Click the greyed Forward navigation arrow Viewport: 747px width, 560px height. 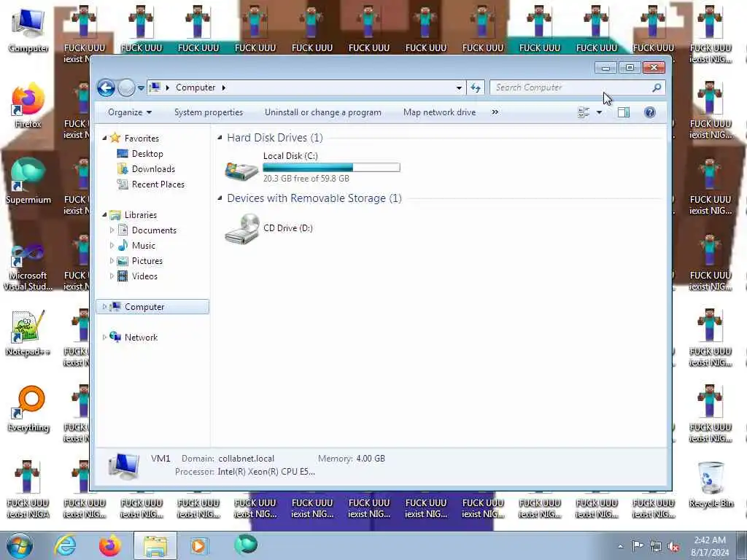126,87
